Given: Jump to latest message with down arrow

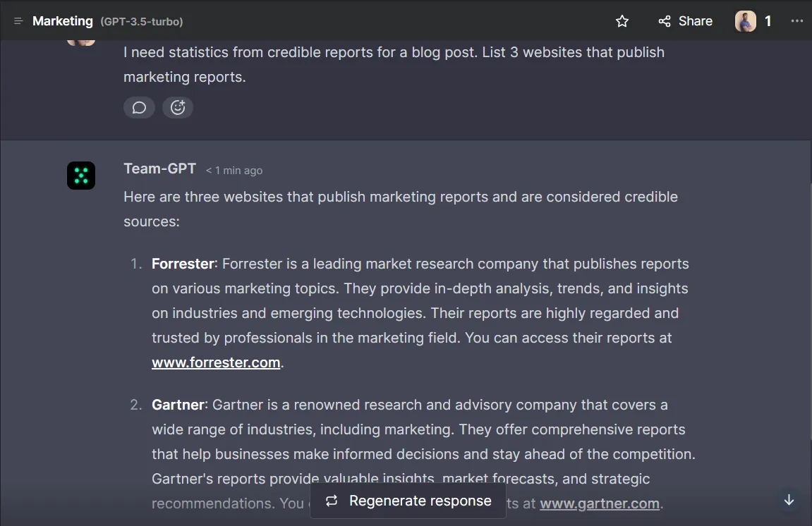Looking at the screenshot, I should [788, 500].
